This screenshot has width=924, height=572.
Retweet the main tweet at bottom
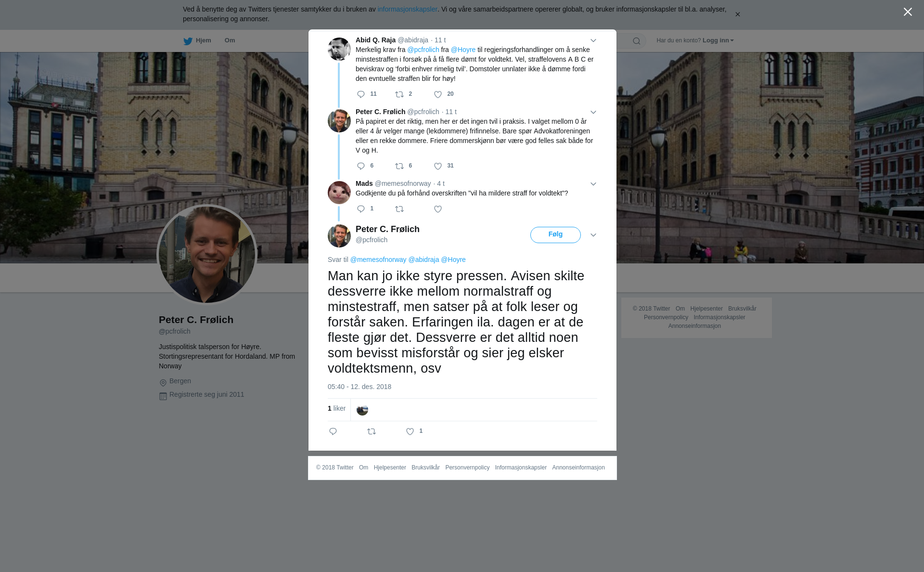click(372, 431)
